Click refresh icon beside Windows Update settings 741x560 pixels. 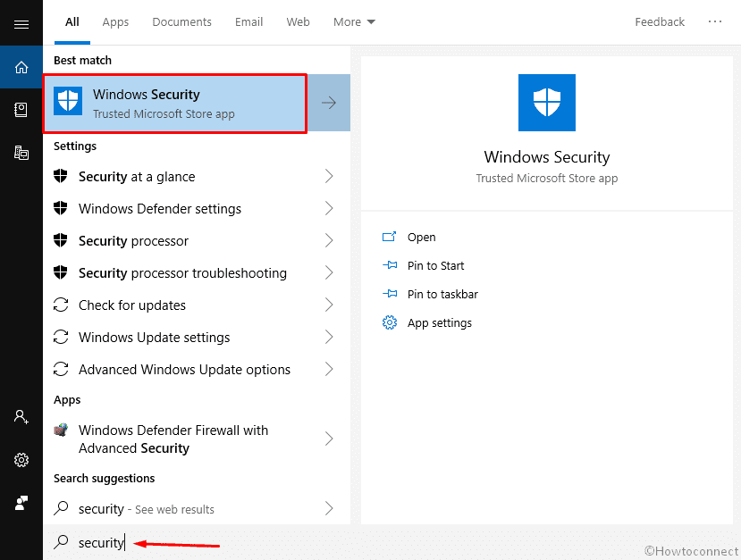(x=61, y=337)
